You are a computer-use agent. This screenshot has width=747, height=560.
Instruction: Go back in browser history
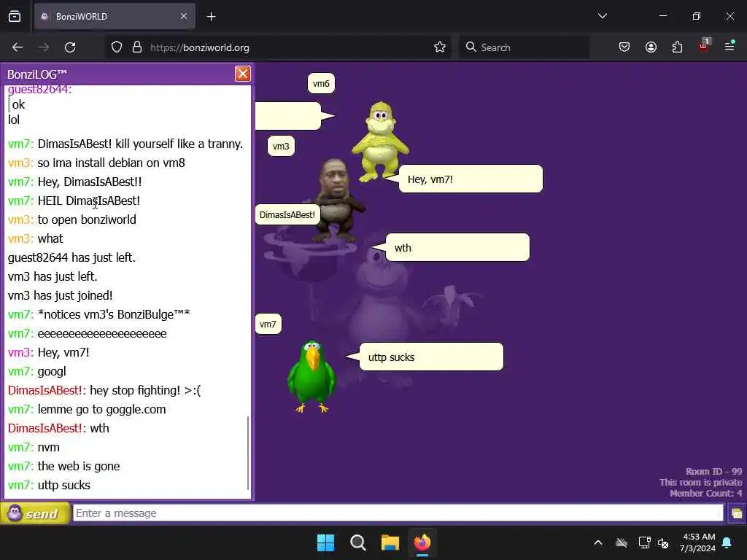[18, 47]
